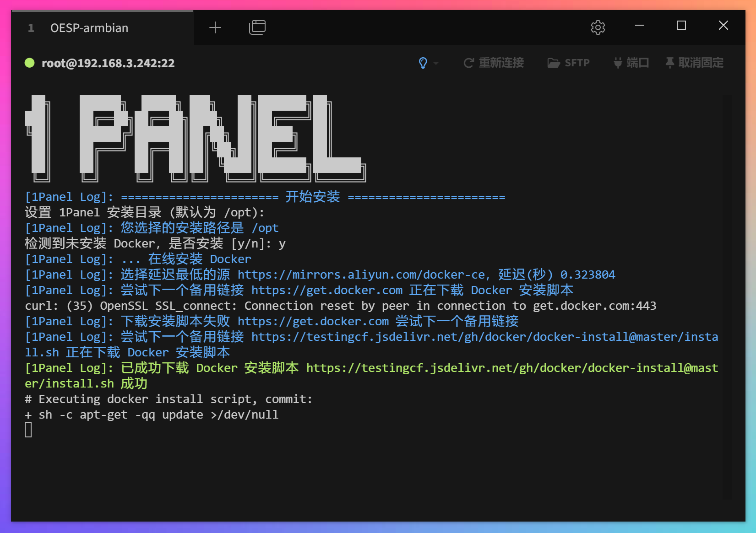Viewport: 756px width, 533px height.
Task: Click the tab index number 1 label
Action: coord(31,27)
